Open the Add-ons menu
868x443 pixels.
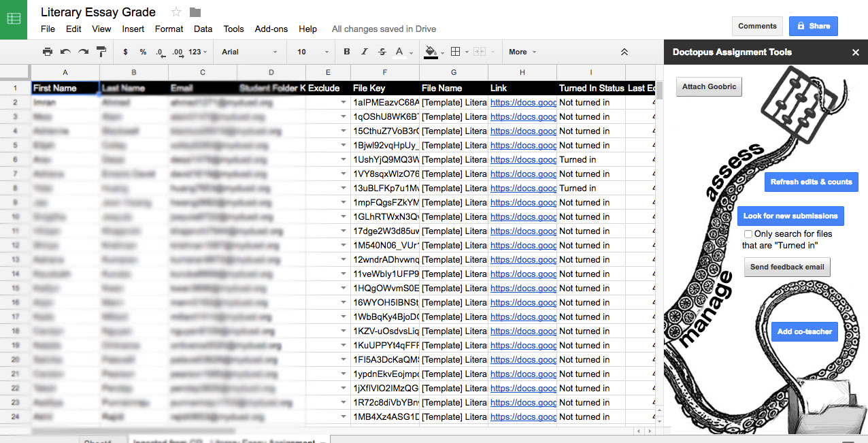tap(271, 29)
